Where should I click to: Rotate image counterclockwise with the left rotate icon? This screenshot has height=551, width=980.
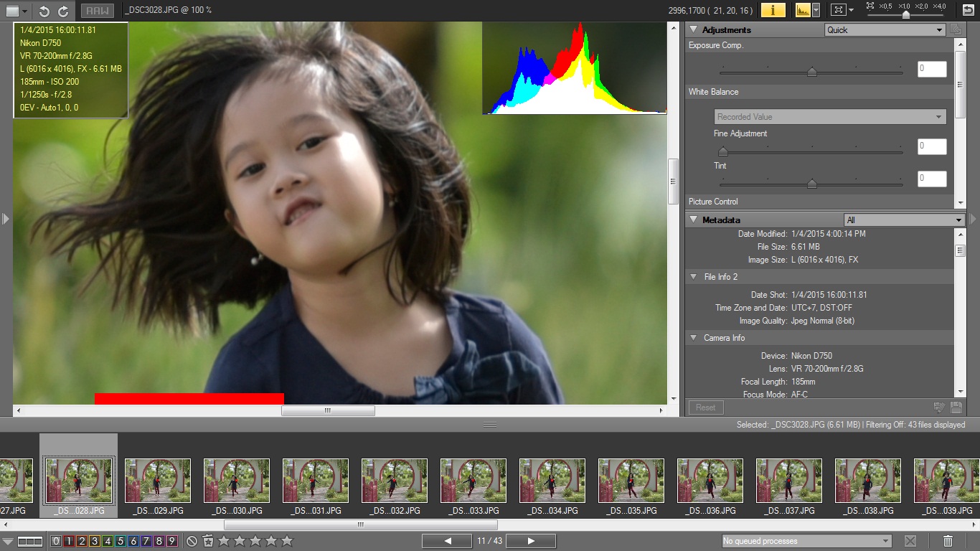point(44,11)
